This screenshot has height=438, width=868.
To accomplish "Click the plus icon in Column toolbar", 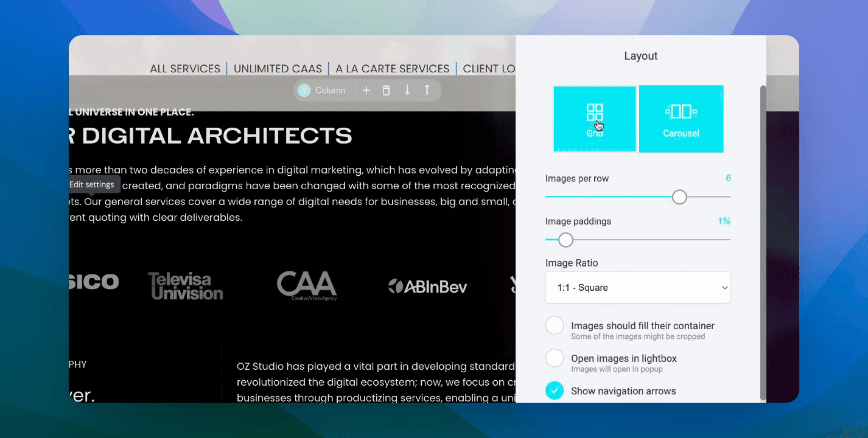I will 366,91.
